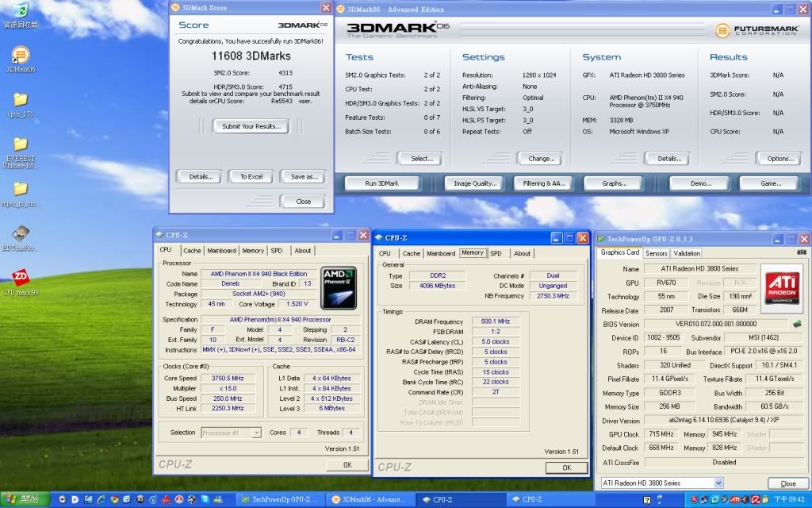Image resolution: width=812 pixels, height=508 pixels.
Task: Switch to 3DMark06 taskbar button
Action: click(x=370, y=500)
